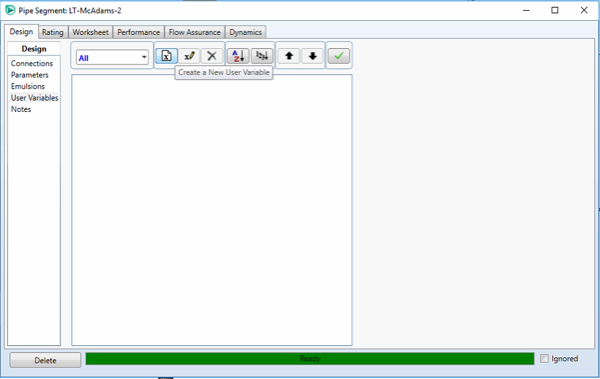Go to the Performance tab
This screenshot has height=379, width=600.
click(x=139, y=32)
